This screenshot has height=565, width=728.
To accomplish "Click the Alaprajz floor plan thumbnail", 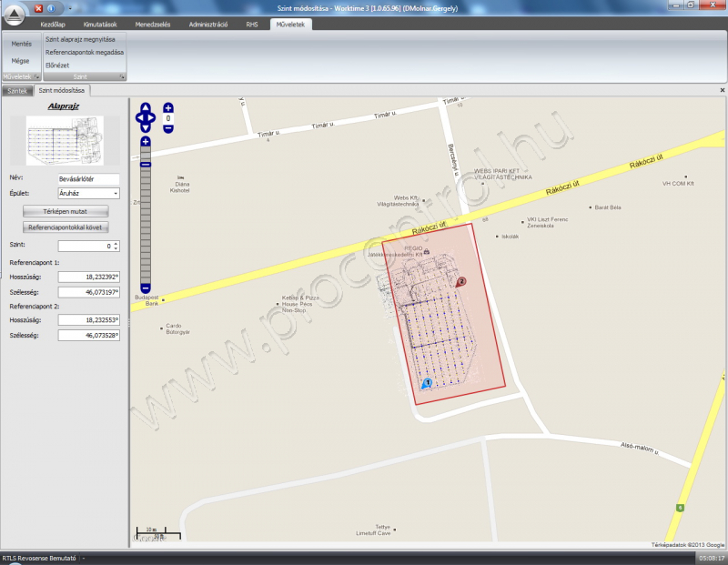I will tap(65, 141).
